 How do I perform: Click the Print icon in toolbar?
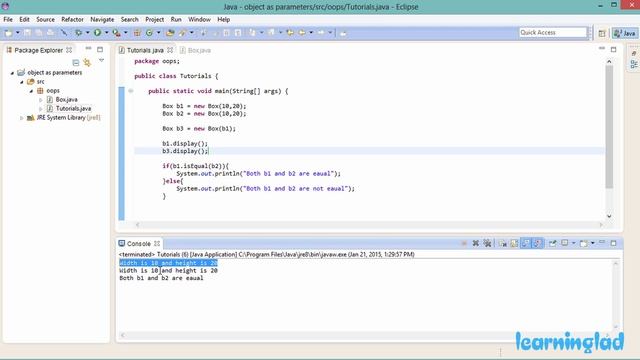[51, 33]
